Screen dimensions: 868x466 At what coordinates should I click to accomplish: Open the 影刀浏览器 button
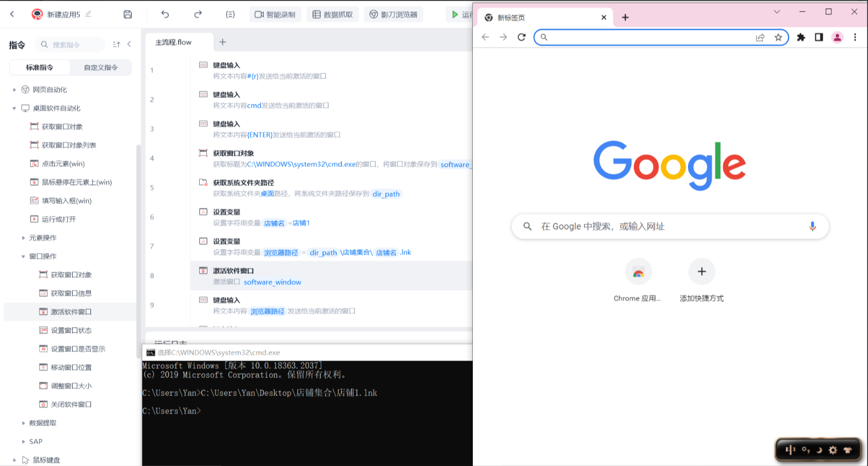(394, 14)
